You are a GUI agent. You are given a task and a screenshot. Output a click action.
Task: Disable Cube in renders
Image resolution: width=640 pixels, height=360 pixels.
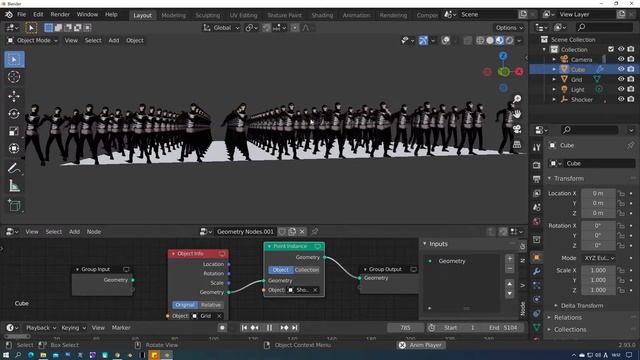(631, 69)
